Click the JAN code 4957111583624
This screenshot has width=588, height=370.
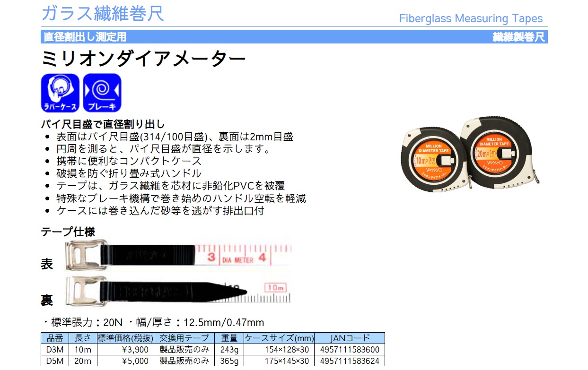(x=350, y=361)
